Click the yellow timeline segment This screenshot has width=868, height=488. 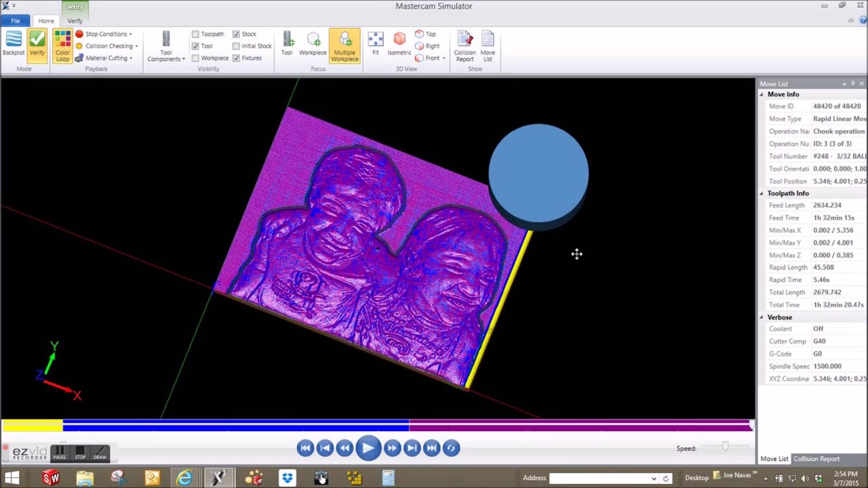coord(33,426)
